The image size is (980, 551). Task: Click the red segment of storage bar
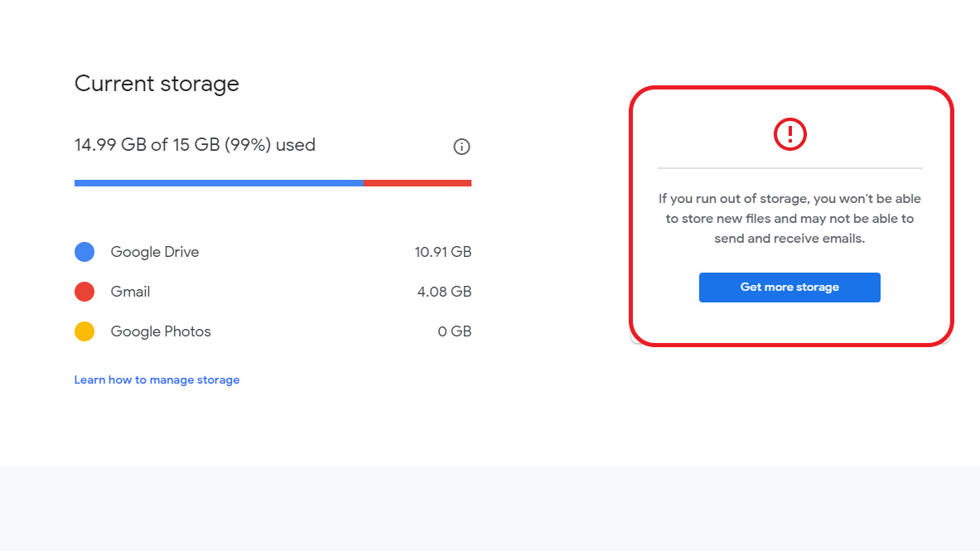(x=418, y=183)
